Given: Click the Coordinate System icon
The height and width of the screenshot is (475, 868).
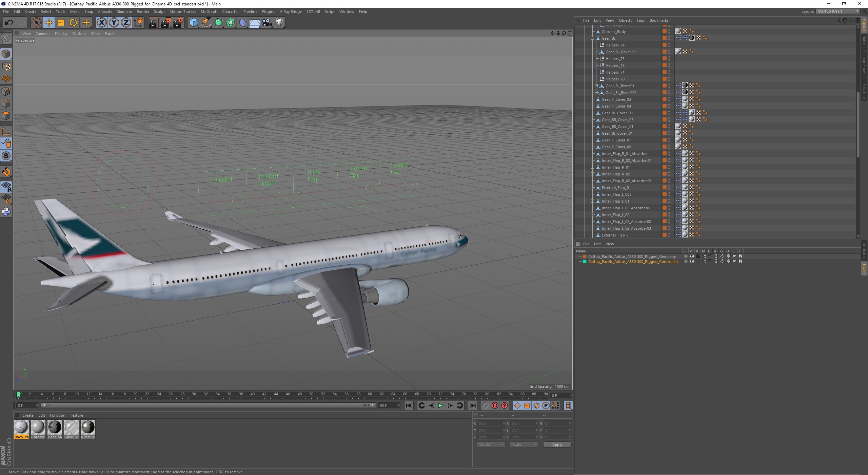Looking at the screenshot, I should [138, 23].
